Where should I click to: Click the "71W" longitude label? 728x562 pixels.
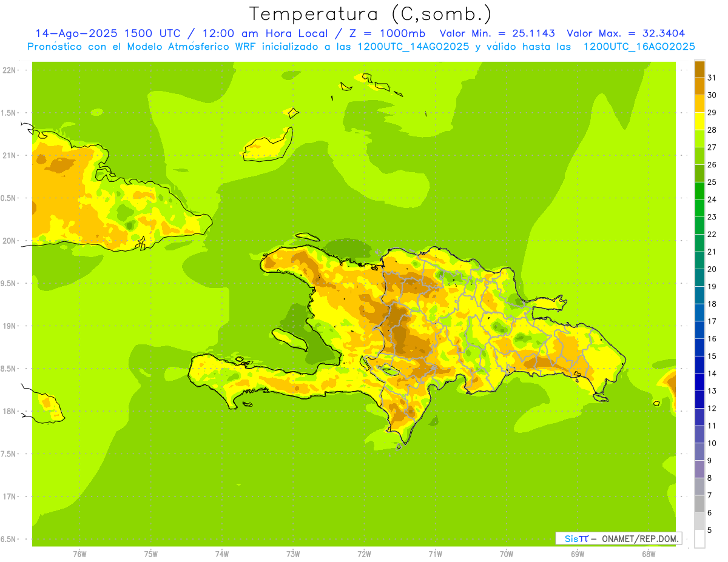click(x=435, y=554)
